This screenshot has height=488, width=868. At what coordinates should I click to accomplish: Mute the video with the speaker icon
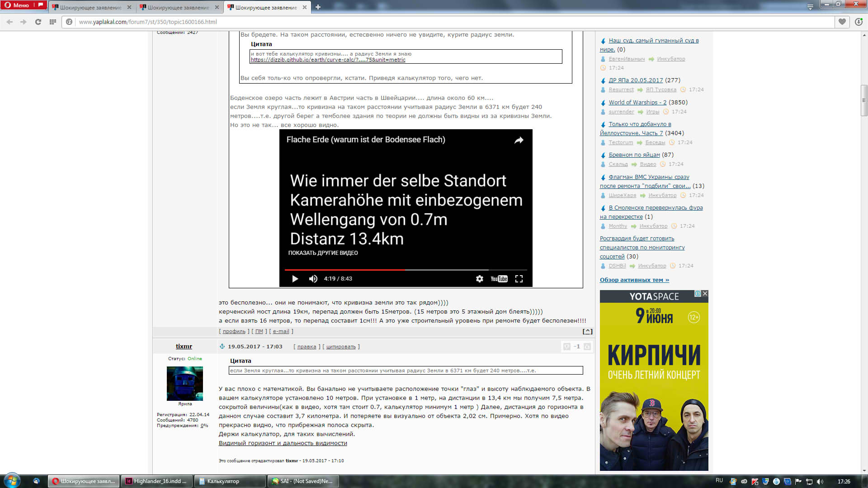point(313,279)
